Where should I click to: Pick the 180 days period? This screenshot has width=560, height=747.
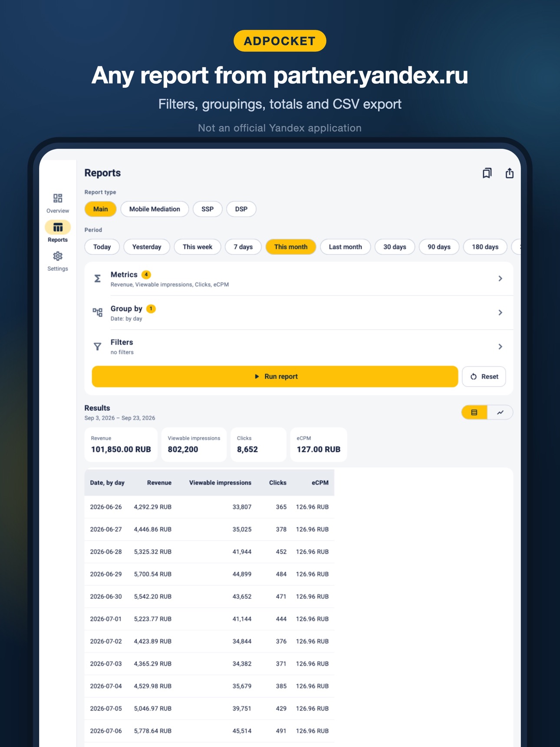tap(485, 247)
